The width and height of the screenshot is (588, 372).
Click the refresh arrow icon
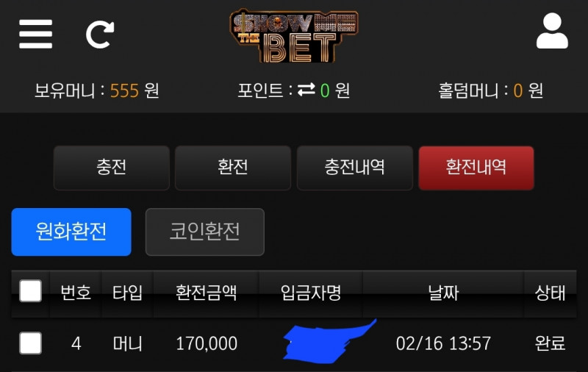pyautogui.click(x=100, y=35)
